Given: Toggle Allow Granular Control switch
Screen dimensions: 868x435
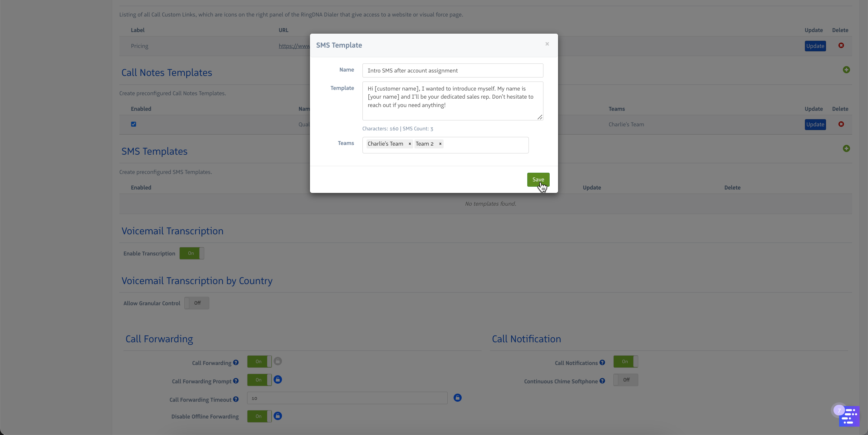Looking at the screenshot, I should click(197, 303).
